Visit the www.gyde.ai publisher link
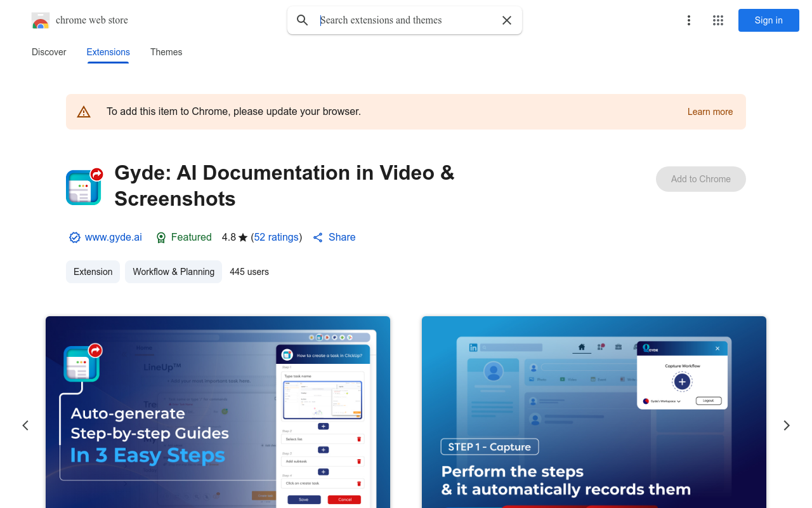812x508 pixels. [x=114, y=237]
